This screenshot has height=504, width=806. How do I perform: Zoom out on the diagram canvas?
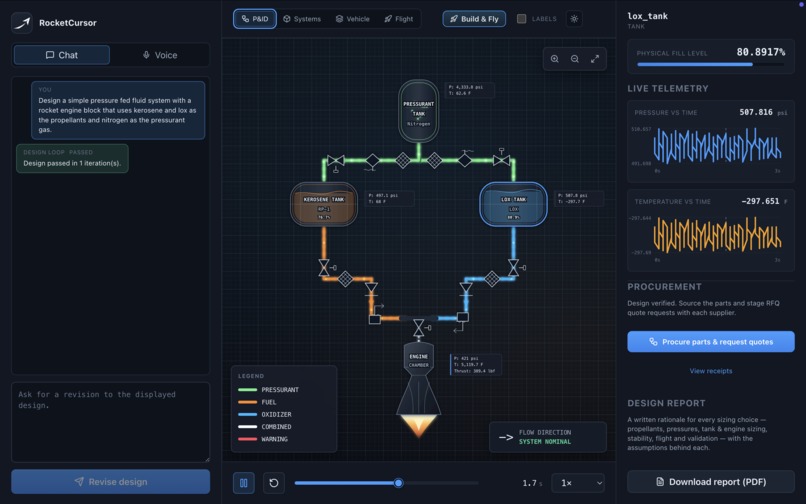point(575,59)
